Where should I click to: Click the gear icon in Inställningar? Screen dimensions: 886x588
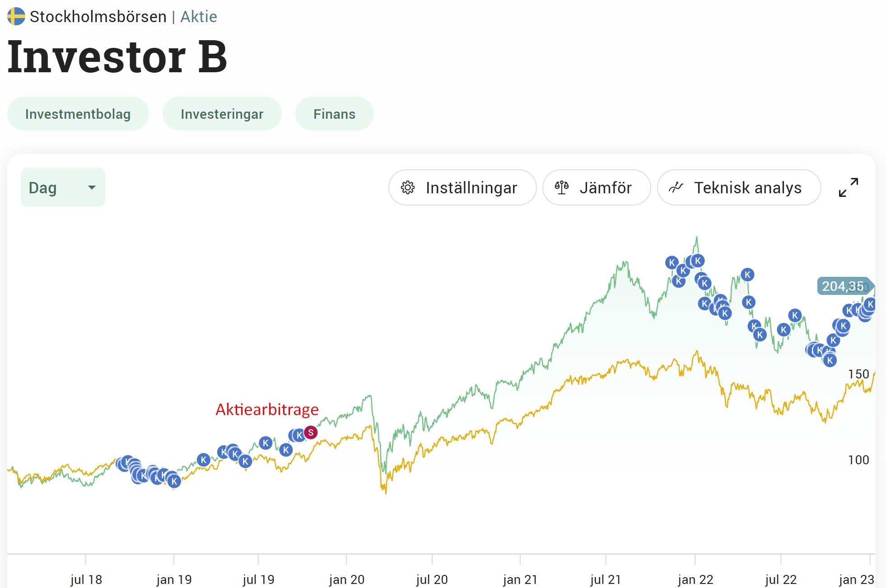[408, 187]
